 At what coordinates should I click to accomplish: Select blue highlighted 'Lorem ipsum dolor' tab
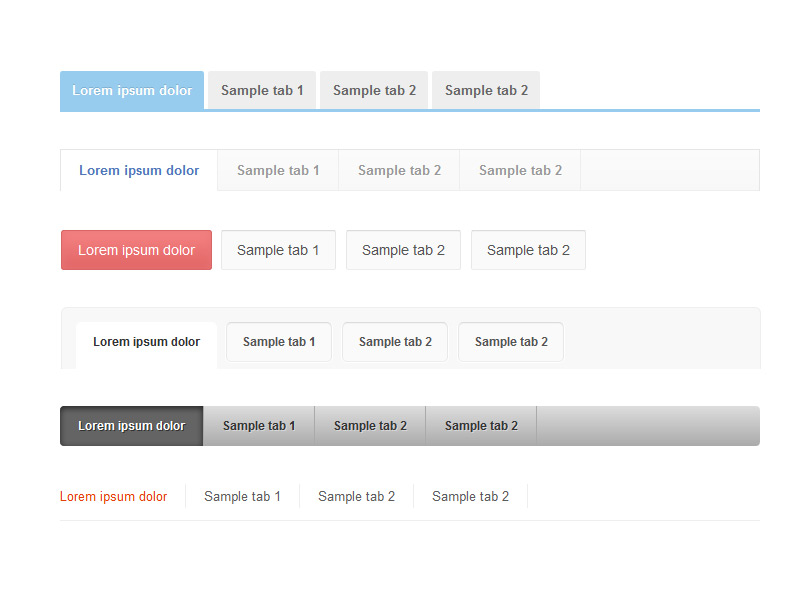132,90
